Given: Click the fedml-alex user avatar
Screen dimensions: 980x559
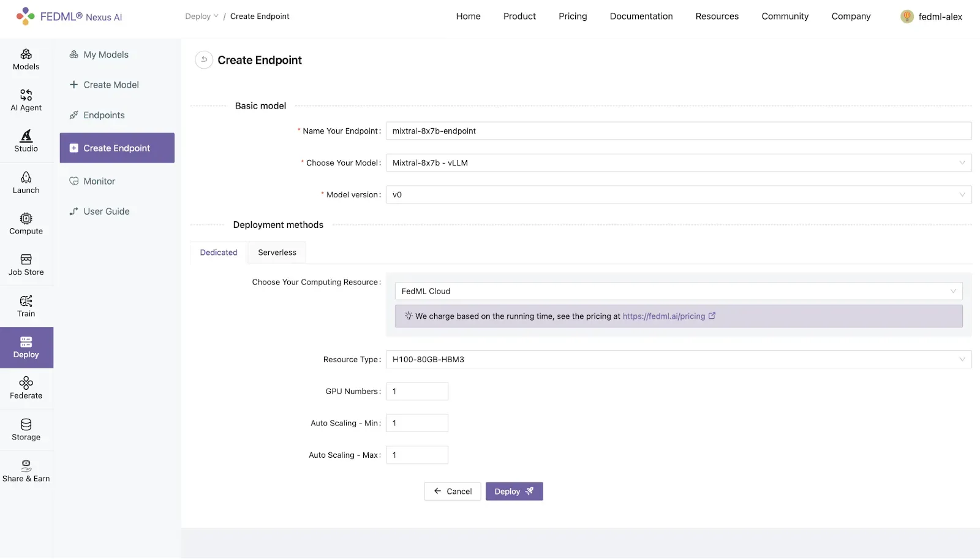Looking at the screenshot, I should tap(907, 17).
